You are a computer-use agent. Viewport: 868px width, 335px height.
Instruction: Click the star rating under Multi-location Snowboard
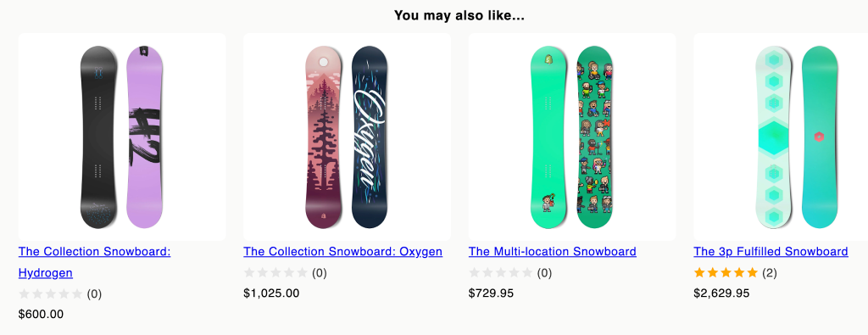pyautogui.click(x=501, y=273)
